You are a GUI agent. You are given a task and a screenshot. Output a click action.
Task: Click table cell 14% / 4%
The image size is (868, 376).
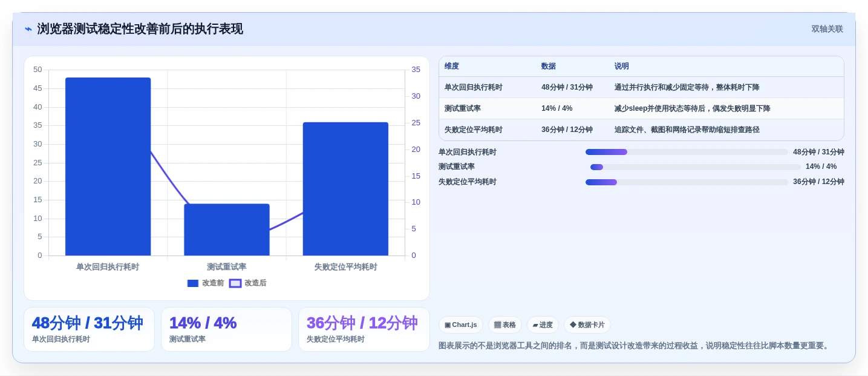pos(557,108)
